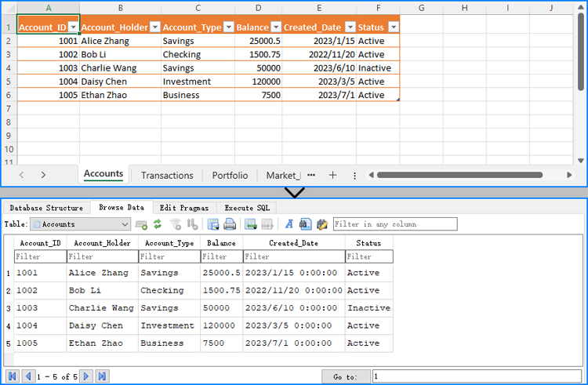
Task: Click the clear sorting icon
Action: (192, 224)
